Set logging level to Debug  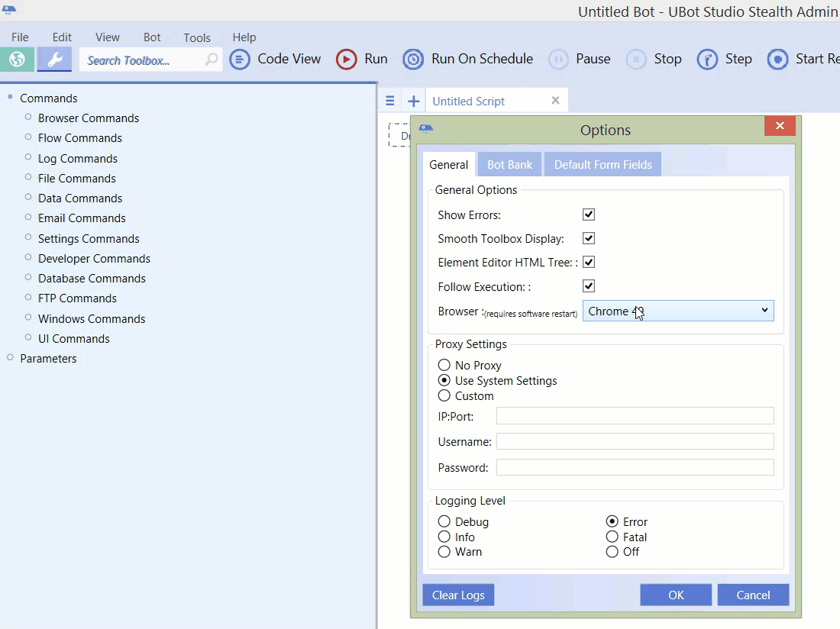(x=444, y=521)
